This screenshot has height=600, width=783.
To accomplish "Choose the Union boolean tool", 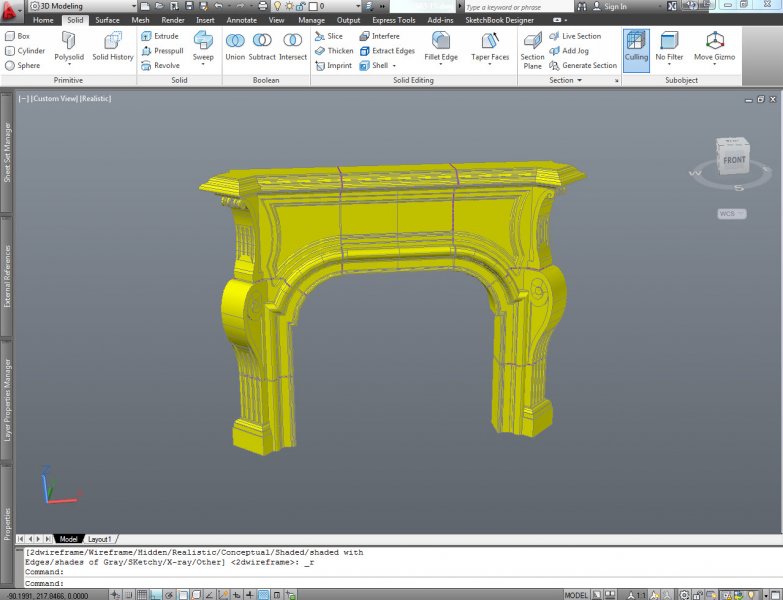I will point(235,45).
